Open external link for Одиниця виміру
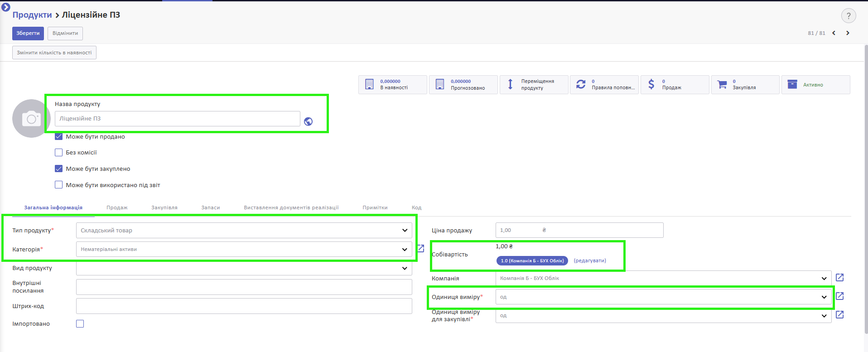Viewport: 868px width, 352px height. click(839, 296)
